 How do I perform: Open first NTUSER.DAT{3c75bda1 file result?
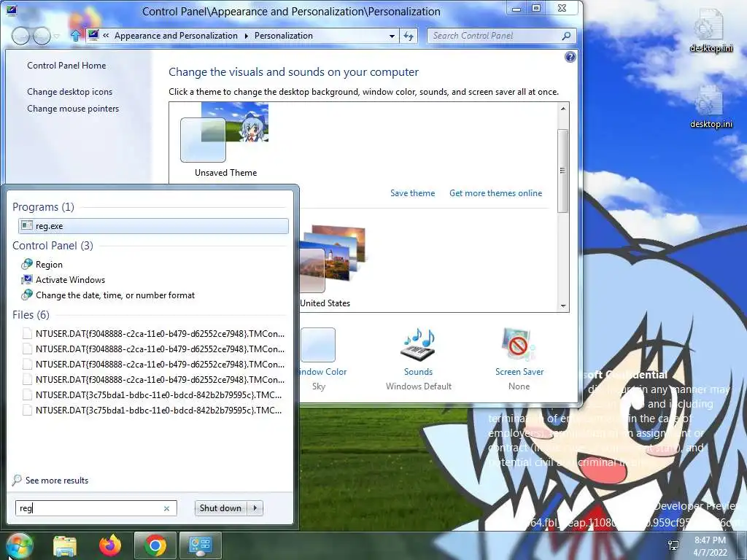[153, 394]
